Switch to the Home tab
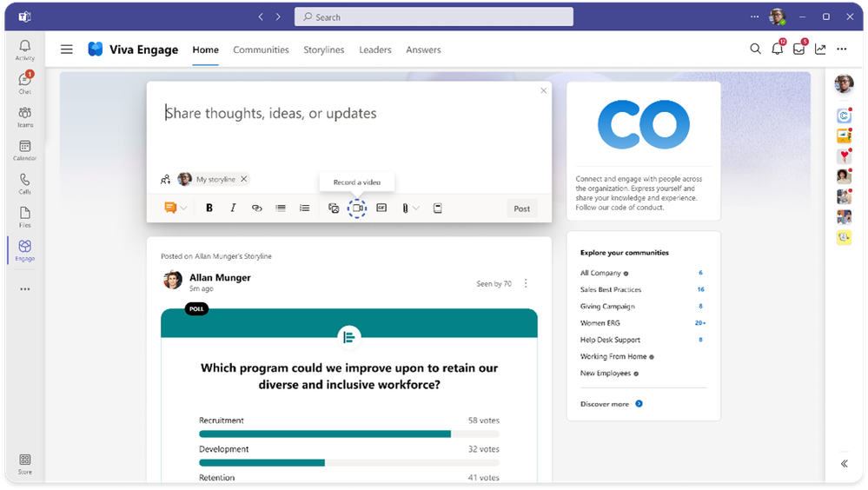Image resolution: width=868 pixels, height=490 pixels. coord(205,50)
